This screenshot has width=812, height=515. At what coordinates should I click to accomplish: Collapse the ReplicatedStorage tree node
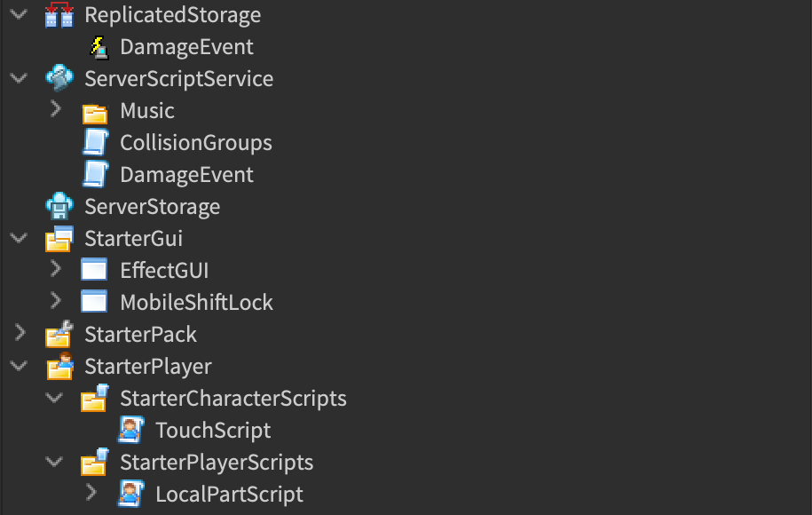pos(19,15)
